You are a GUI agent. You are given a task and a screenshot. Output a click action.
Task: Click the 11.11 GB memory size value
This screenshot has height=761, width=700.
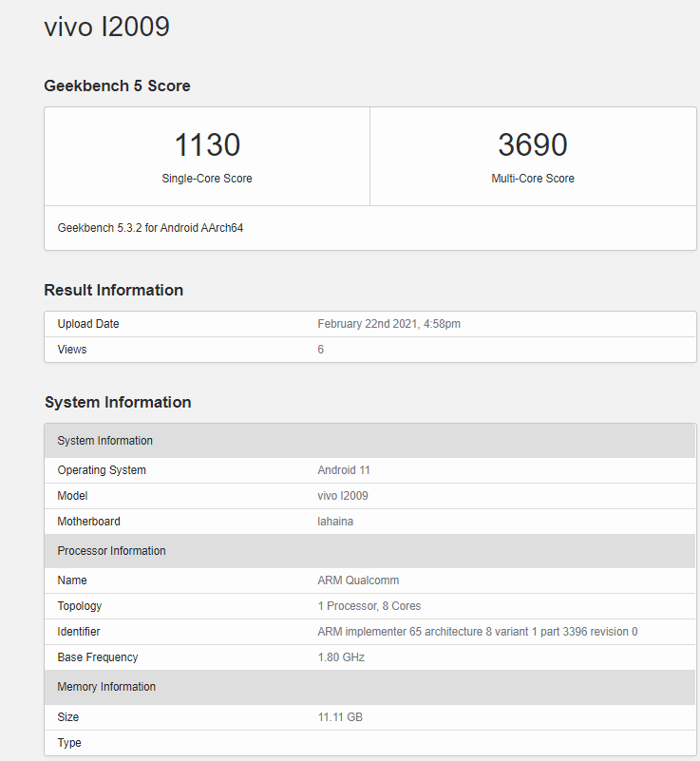coord(340,717)
